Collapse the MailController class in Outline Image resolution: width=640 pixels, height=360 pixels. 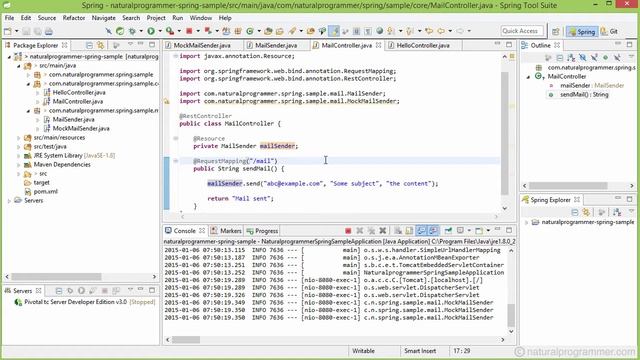pyautogui.click(x=529, y=77)
